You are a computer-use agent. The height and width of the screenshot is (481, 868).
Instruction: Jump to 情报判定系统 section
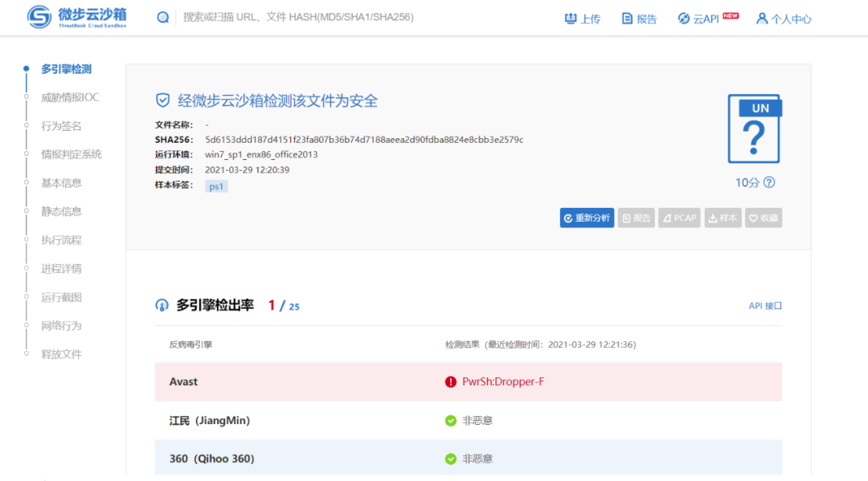(x=72, y=154)
